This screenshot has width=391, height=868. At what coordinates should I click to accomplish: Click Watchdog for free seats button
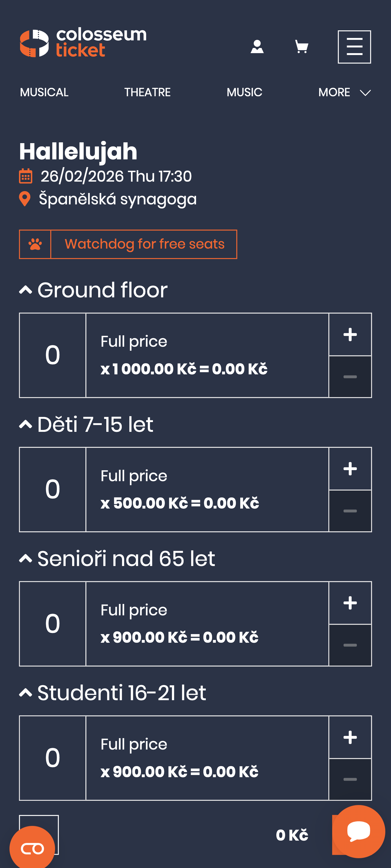(x=144, y=244)
